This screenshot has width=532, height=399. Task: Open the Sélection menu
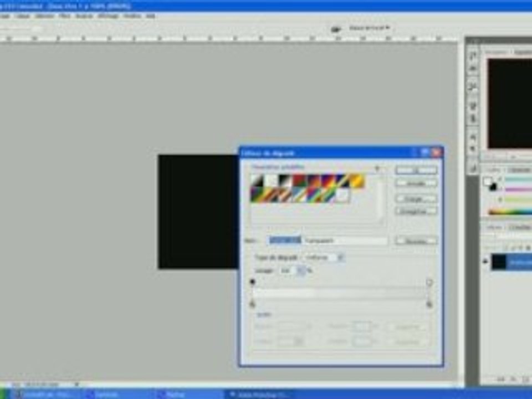click(x=44, y=16)
